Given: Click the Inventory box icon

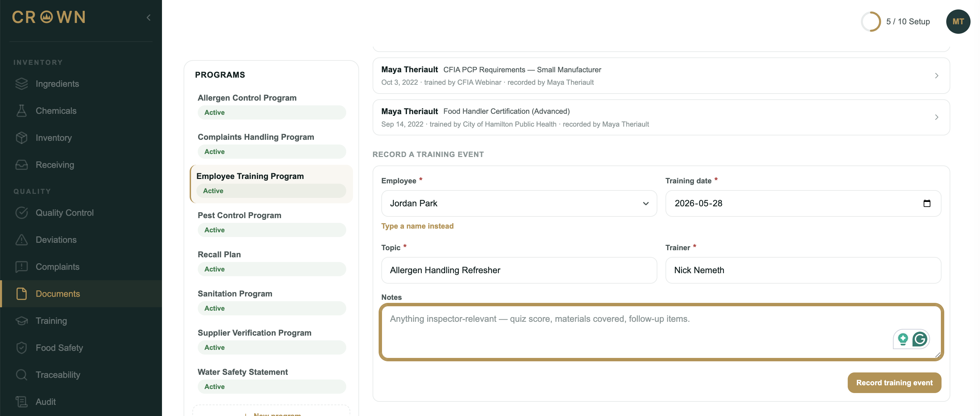Looking at the screenshot, I should 22,138.
